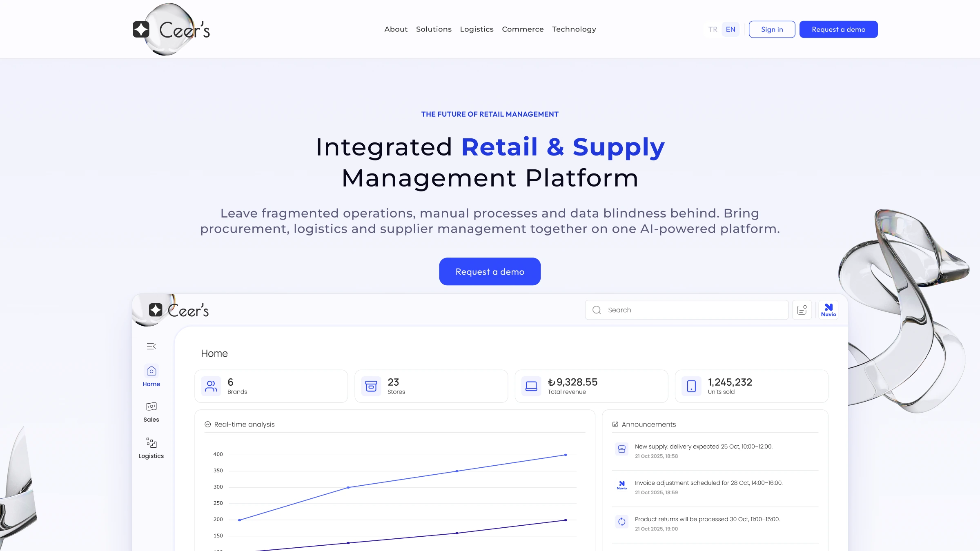Viewport: 980px width, 551px height.
Task: Click the Real-time analysis header icon
Action: tap(207, 424)
